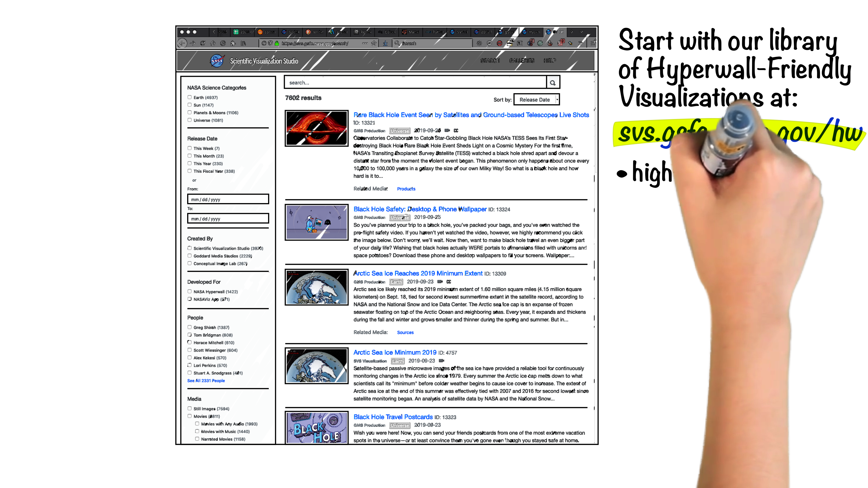Click the To date mm/dd/yyyy field
868x488 pixels.
[x=228, y=218]
